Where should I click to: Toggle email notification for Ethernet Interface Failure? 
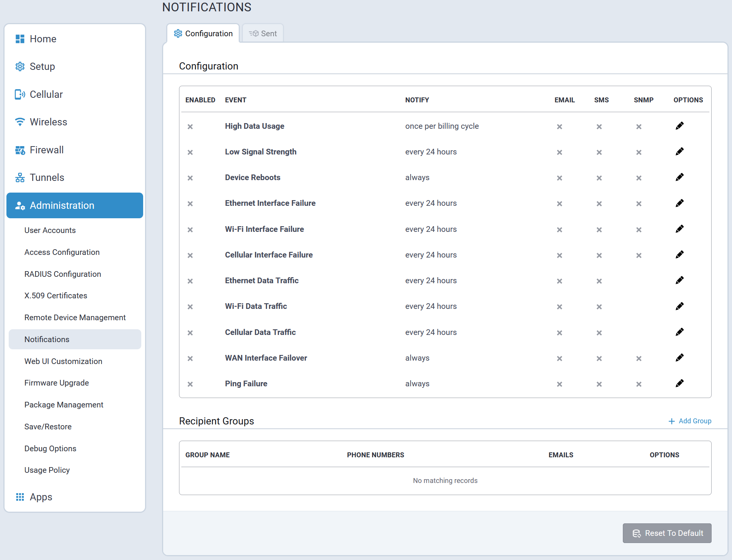(559, 204)
